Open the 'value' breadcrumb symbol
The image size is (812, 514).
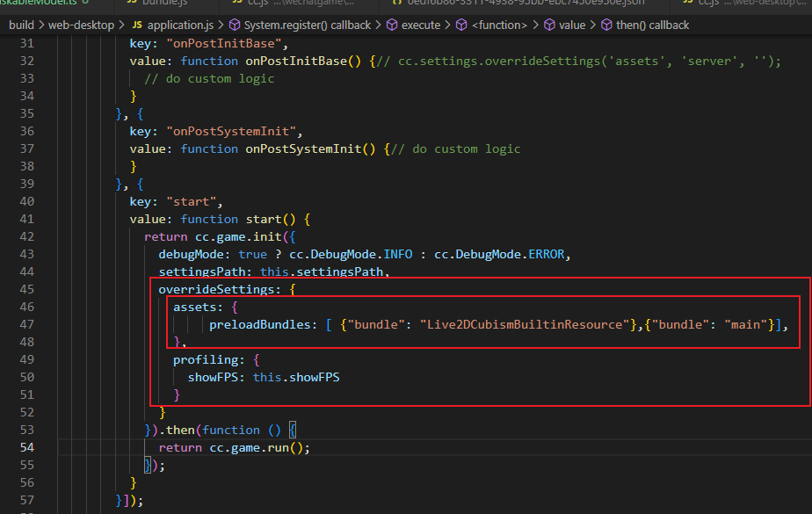pos(572,25)
